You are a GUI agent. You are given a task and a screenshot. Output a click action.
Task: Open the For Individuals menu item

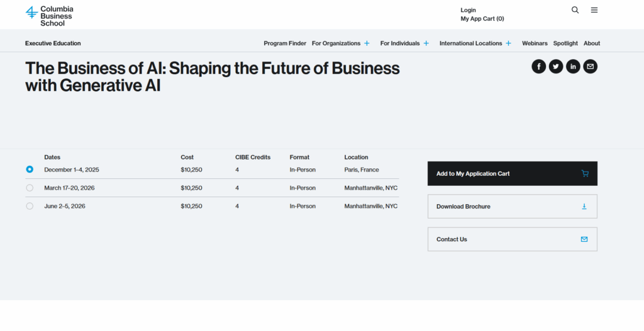tap(400, 43)
